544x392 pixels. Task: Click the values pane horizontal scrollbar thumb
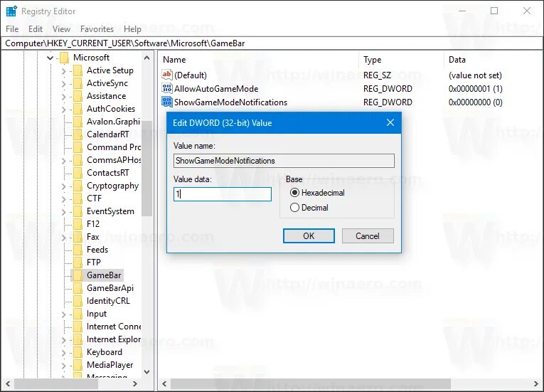311,383
